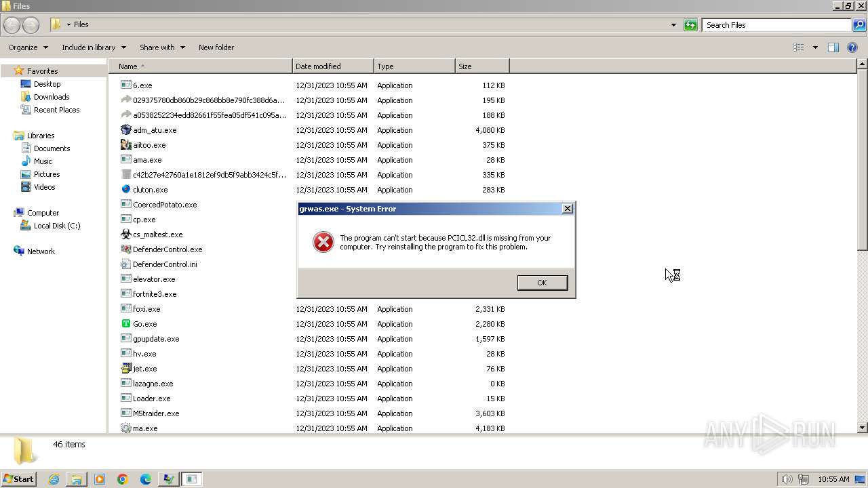Select the DefenderControl.exe file icon
Viewport: 868px width, 488px height.
(x=125, y=249)
